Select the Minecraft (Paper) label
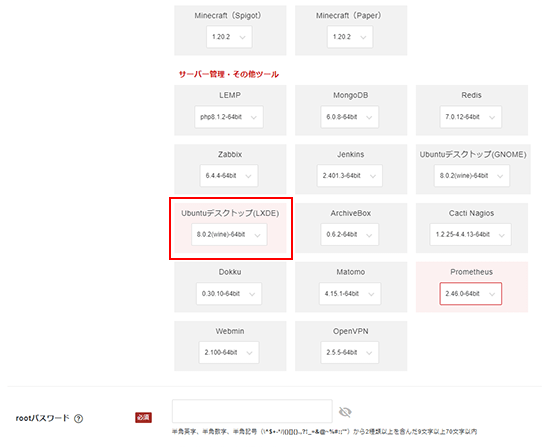550x447 pixels. tap(349, 15)
